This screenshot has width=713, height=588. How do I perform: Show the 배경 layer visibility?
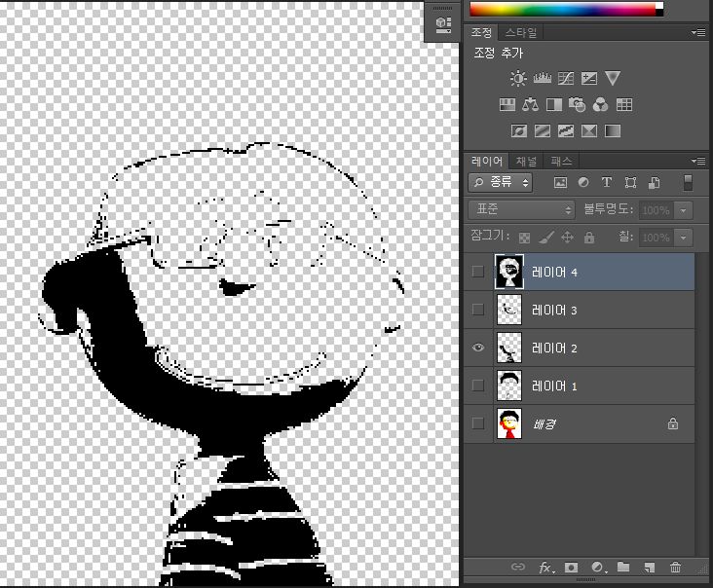click(478, 423)
